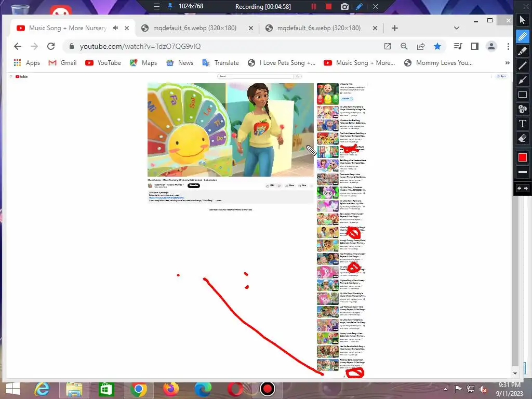This screenshot has width=532, height=399.
Task: Reload the current page
Action: pos(51,46)
